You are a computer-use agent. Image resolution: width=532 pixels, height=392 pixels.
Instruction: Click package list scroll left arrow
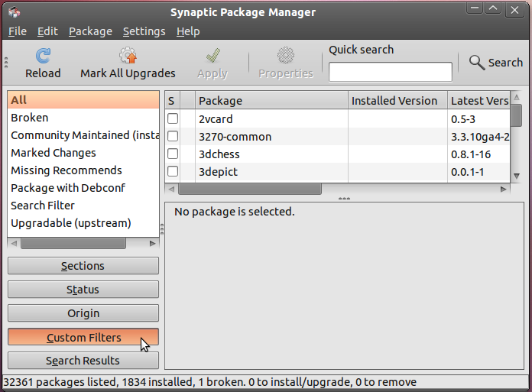pos(171,190)
